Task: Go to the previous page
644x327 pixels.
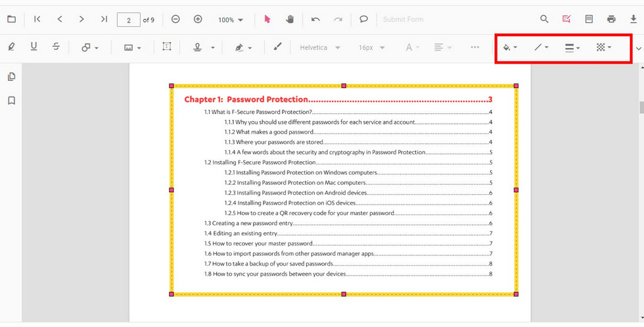Action: [60, 19]
